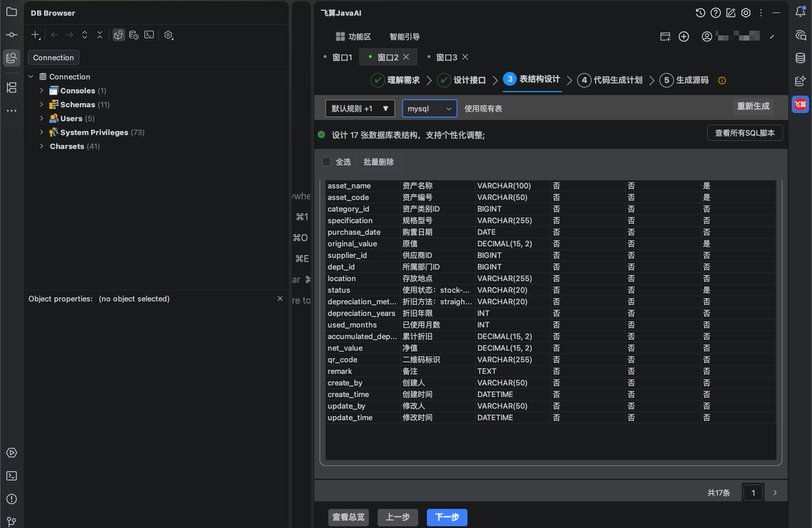
Task: Click 查看所有SQL脚本 button
Action: [x=745, y=133]
